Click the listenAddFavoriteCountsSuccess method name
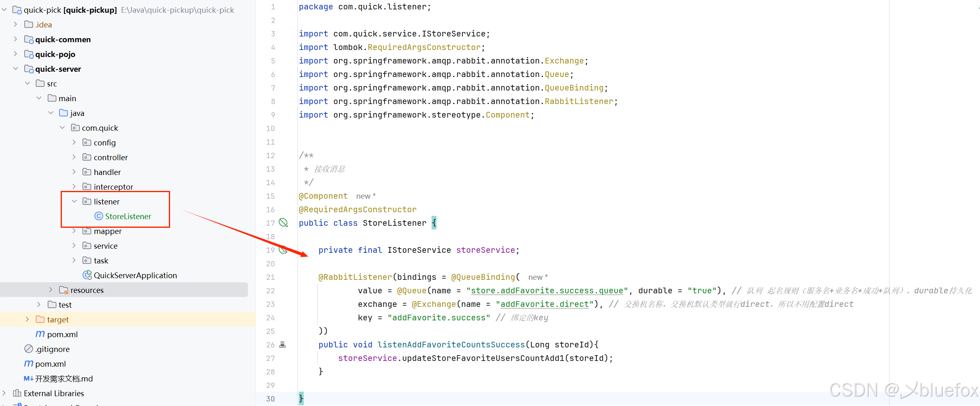This screenshot has width=980, height=406. tap(451, 345)
